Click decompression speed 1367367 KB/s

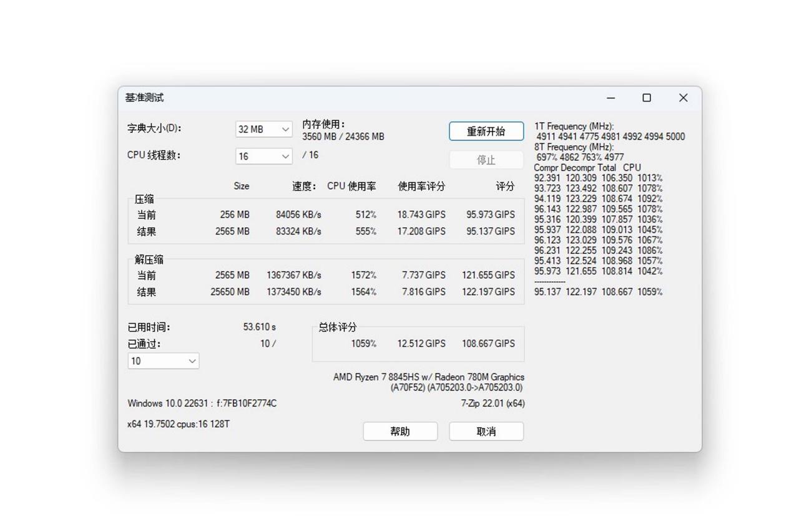click(x=294, y=275)
